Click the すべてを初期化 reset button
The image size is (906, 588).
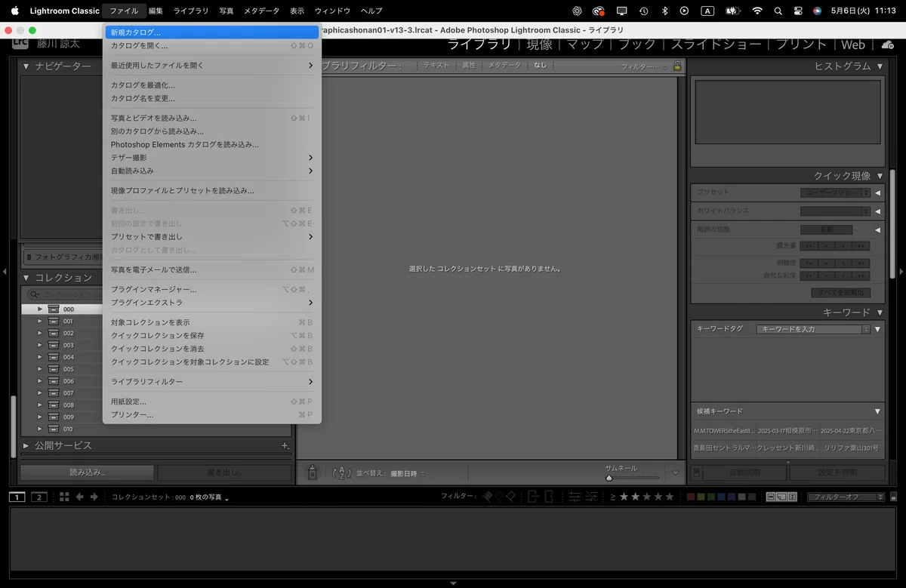pos(840,292)
